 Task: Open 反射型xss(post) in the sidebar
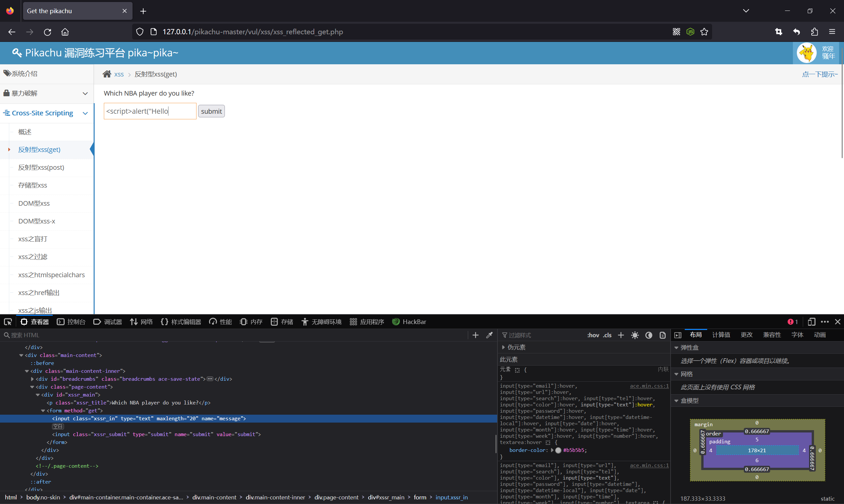point(41,167)
